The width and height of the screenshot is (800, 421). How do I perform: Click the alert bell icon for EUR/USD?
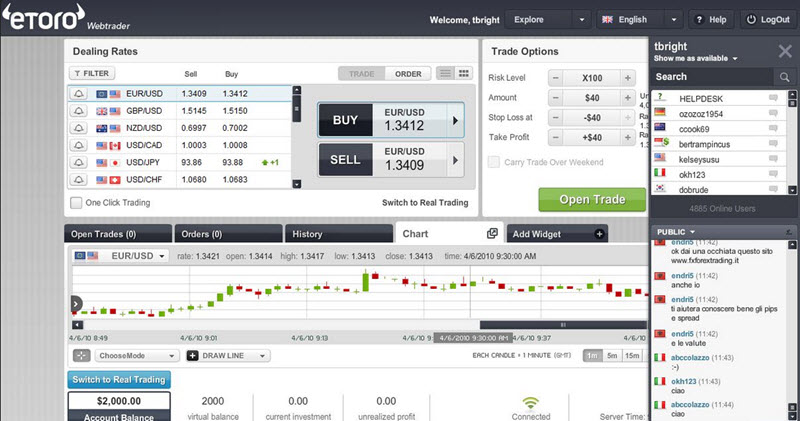tap(79, 94)
